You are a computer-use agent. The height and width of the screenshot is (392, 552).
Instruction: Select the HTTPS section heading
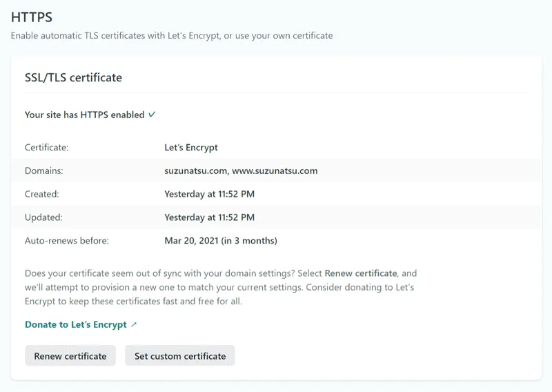point(32,17)
